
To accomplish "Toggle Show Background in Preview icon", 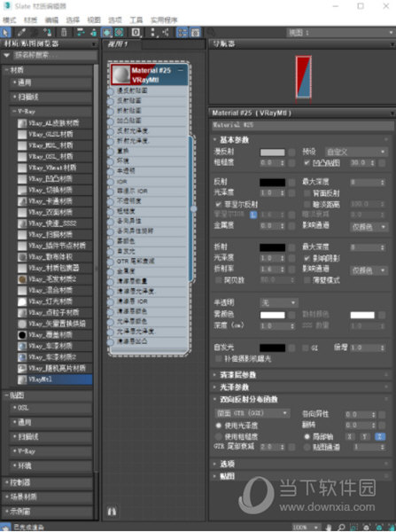I will (x=119, y=33).
